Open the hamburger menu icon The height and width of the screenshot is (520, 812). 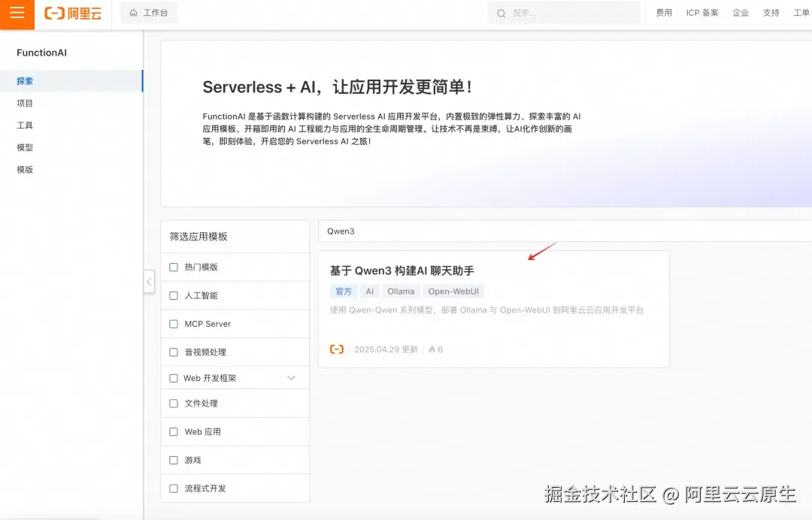17,14
